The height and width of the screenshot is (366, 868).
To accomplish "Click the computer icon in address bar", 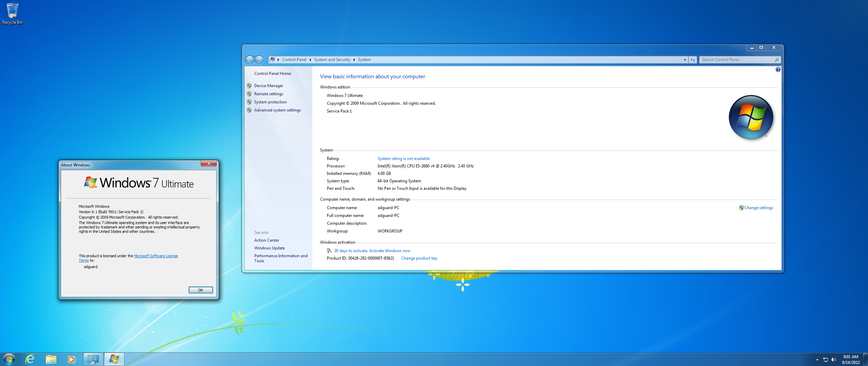I will pyautogui.click(x=272, y=60).
